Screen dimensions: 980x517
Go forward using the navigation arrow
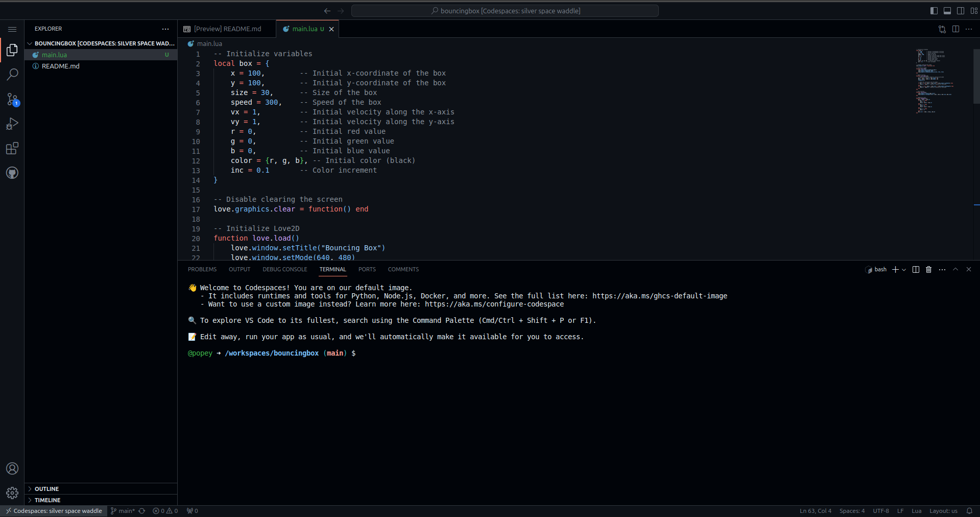coord(341,11)
